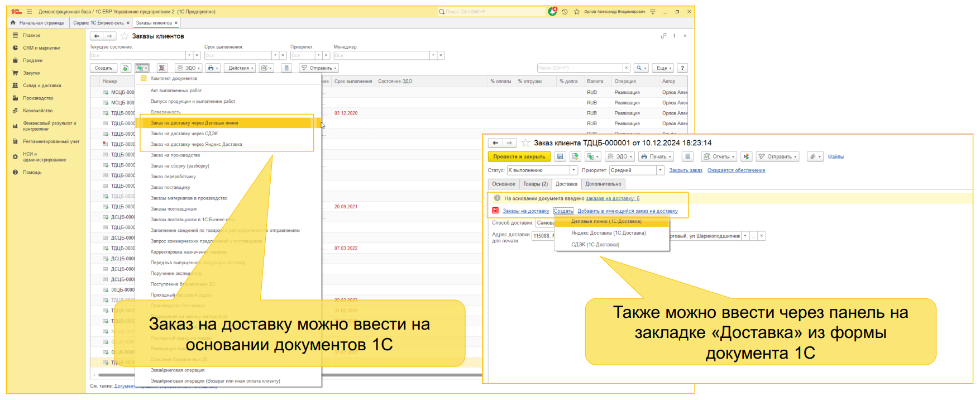Click the save diskette icon in order form
The height and width of the screenshot is (400, 980).
tap(560, 157)
